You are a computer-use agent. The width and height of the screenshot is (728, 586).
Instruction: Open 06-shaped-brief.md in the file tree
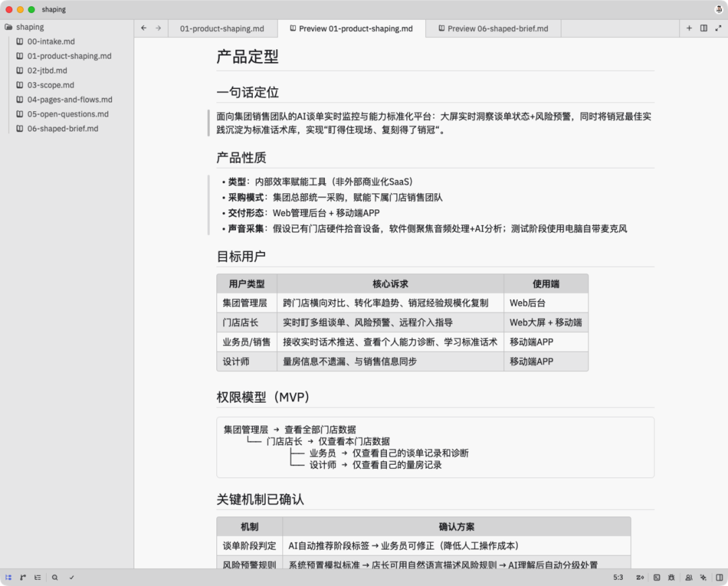point(63,129)
